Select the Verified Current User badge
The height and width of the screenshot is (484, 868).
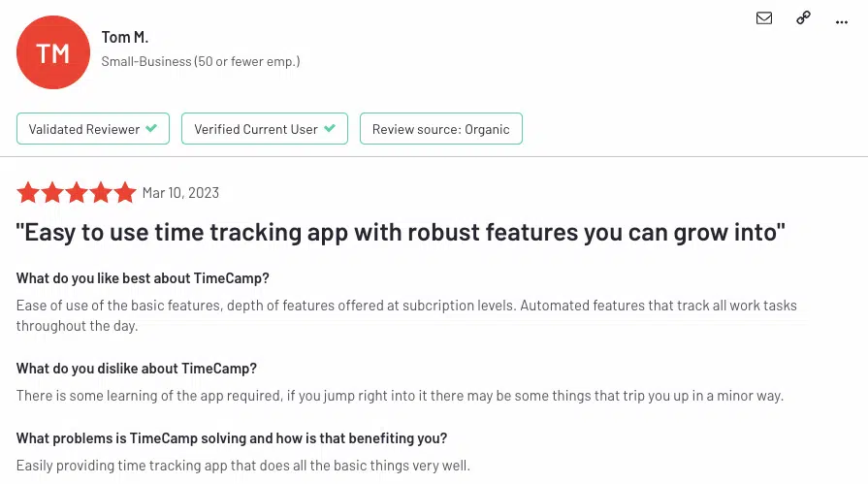(x=265, y=128)
